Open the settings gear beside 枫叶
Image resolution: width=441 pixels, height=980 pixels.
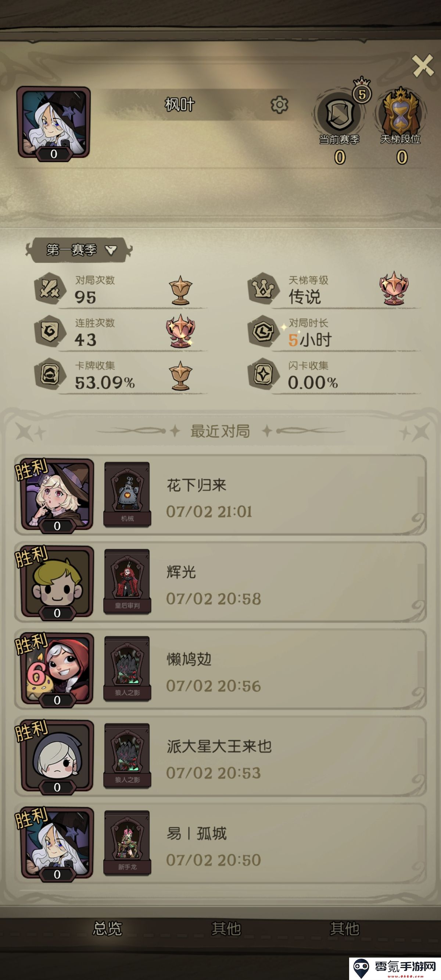coord(279,104)
